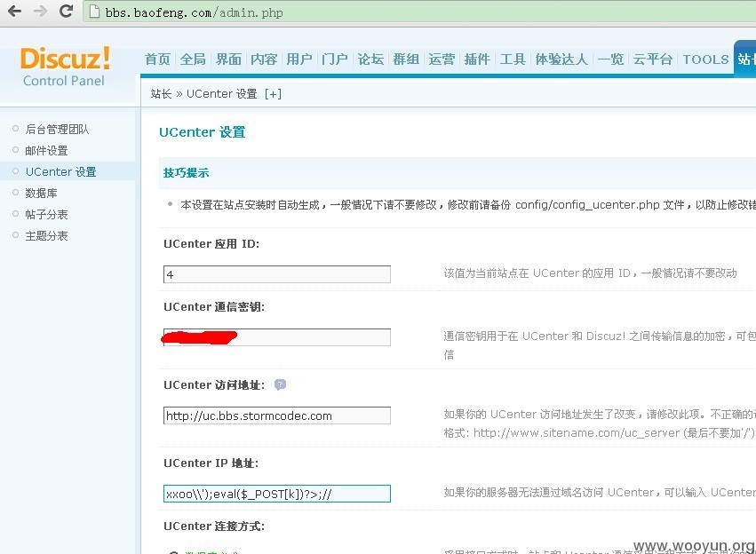Click the 技巧提示 heading
The height and width of the screenshot is (554, 756).
point(186,173)
